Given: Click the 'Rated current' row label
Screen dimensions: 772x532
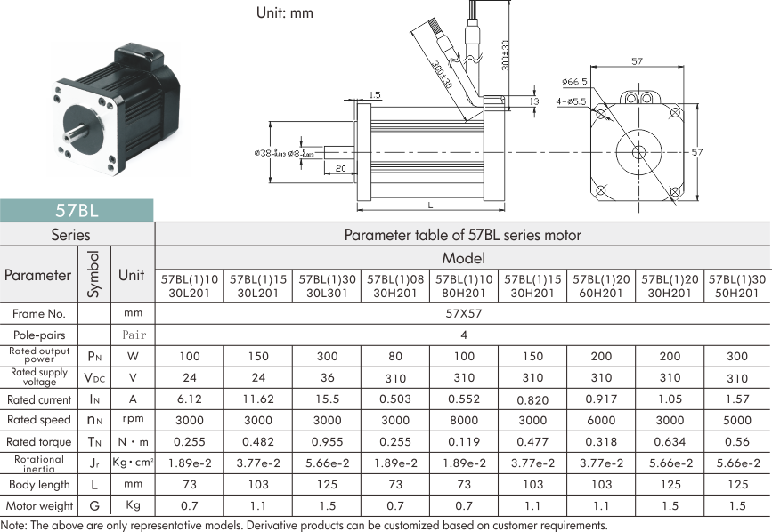Looking at the screenshot, I should tap(39, 399).
